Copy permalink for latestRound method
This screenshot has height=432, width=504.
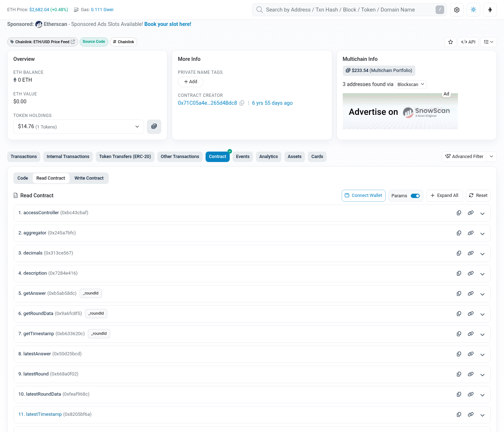coord(471,374)
